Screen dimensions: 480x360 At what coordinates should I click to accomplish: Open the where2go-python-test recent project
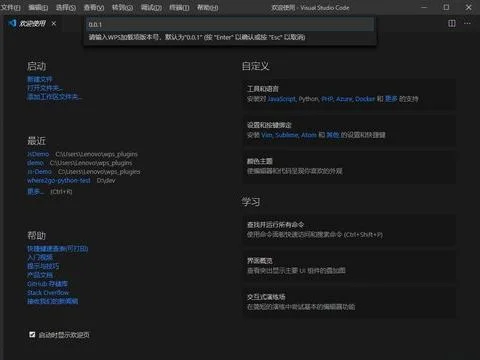point(59,180)
